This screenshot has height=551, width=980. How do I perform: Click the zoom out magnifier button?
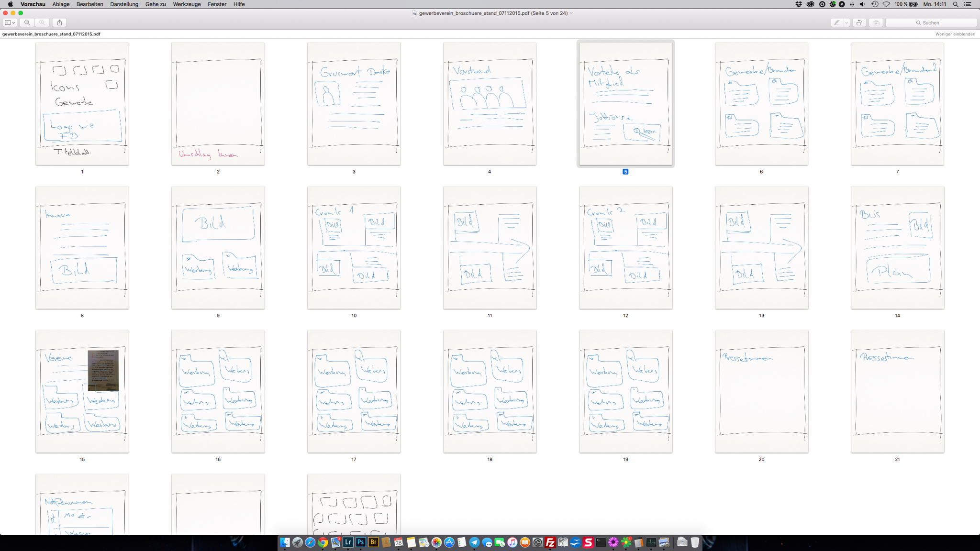pos(27,22)
